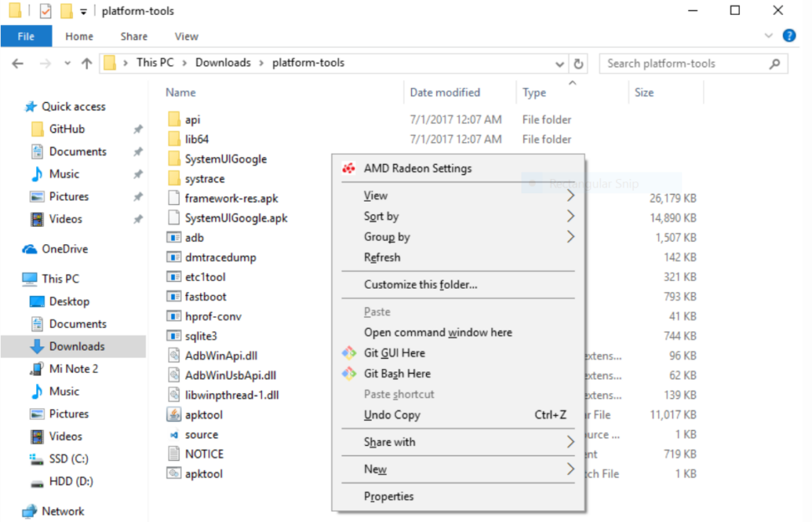Expand the View submenu

click(x=458, y=196)
